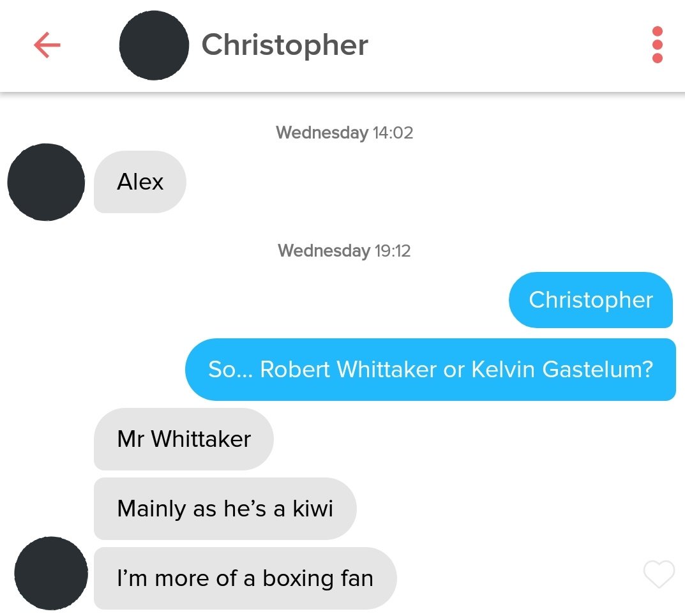Click the Wednesday 14:02 timestamp
Screen dimensions: 685x616
click(x=344, y=132)
